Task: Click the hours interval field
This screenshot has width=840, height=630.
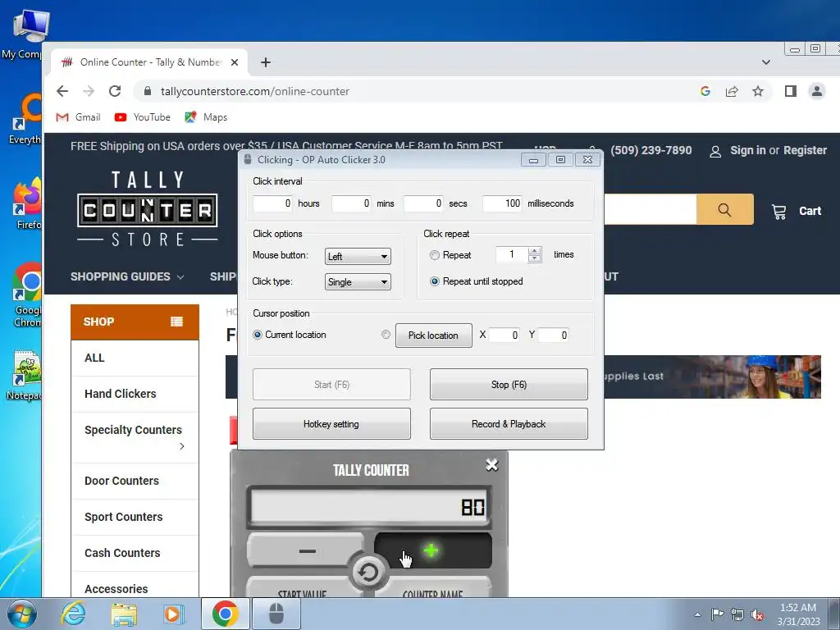Action: [272, 203]
